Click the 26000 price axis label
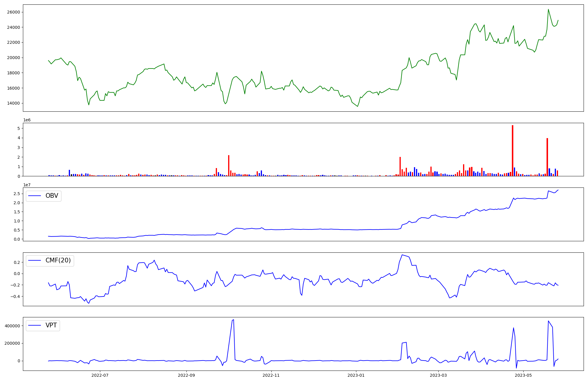 14,12
